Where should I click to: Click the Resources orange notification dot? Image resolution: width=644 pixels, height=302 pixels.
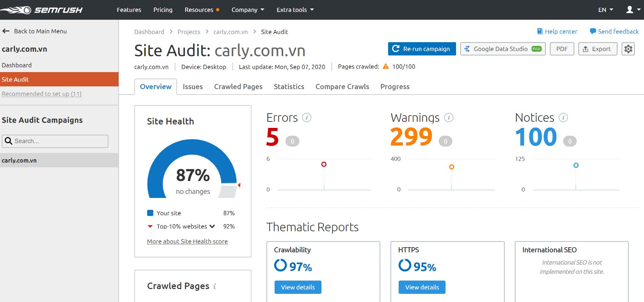coord(217,10)
